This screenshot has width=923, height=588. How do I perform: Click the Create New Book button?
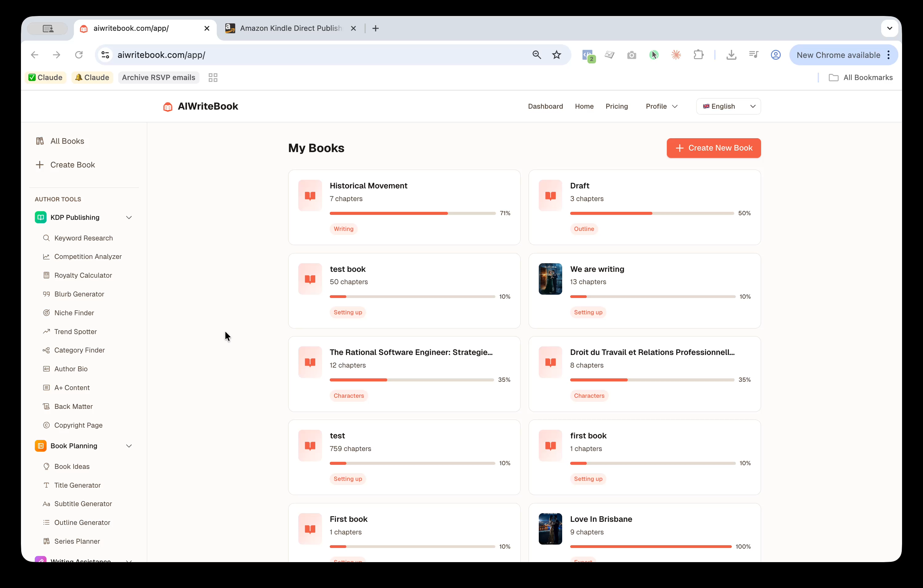(x=713, y=148)
